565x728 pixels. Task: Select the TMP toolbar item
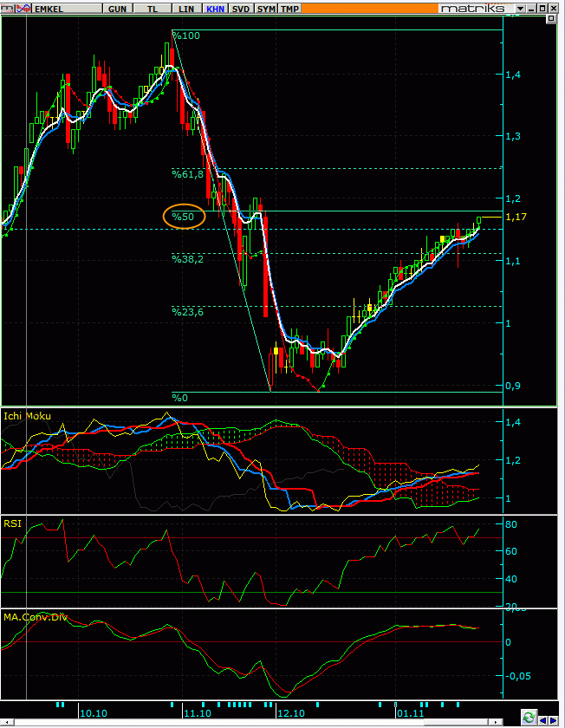(289, 9)
